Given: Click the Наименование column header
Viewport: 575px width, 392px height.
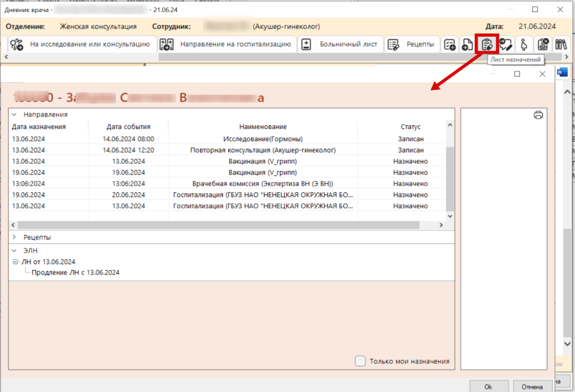Looking at the screenshot, I should [x=263, y=127].
